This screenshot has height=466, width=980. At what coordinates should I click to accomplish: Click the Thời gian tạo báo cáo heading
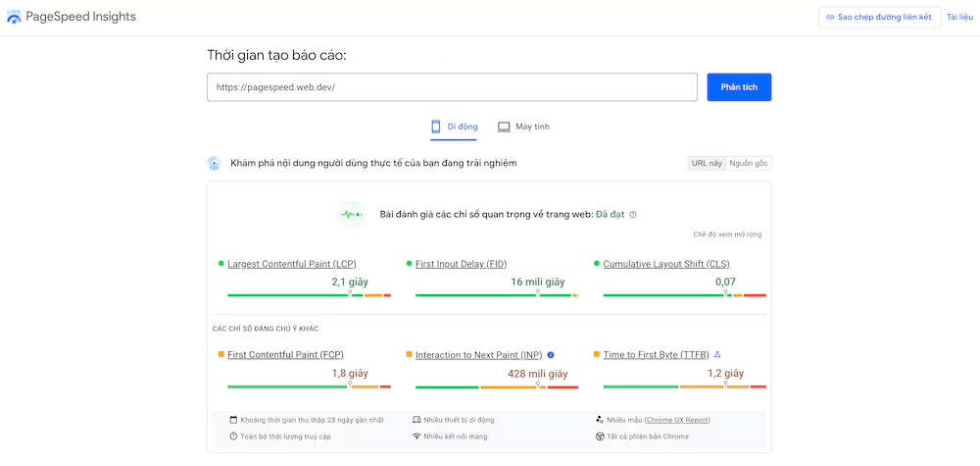coord(277,56)
